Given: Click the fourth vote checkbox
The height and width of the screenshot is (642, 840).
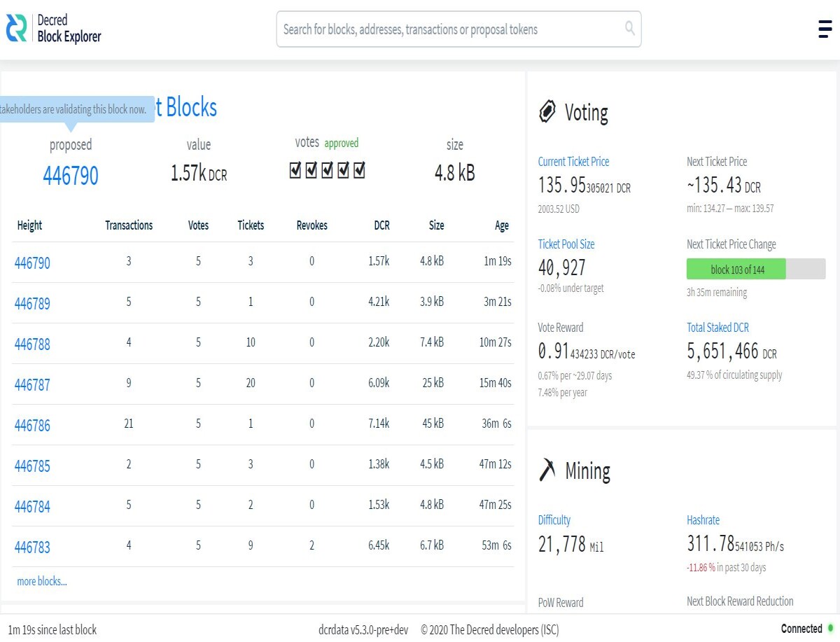Looking at the screenshot, I should 343,170.
